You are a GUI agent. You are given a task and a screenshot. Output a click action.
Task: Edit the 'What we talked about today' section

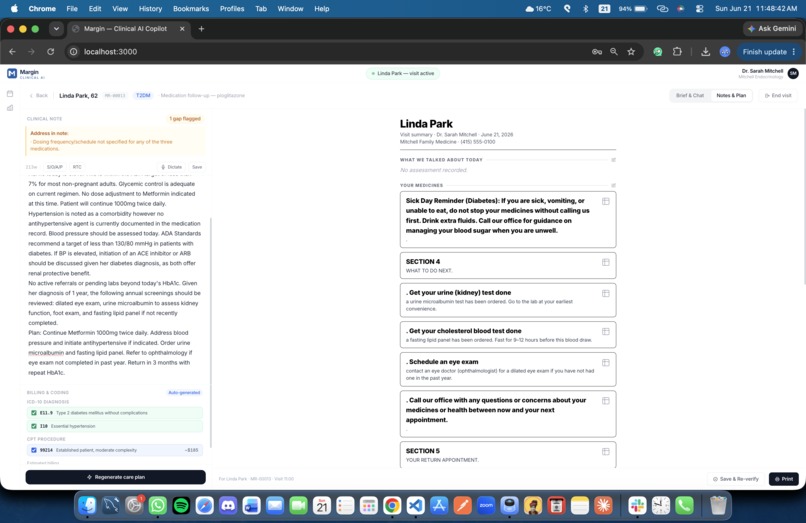coord(613,160)
